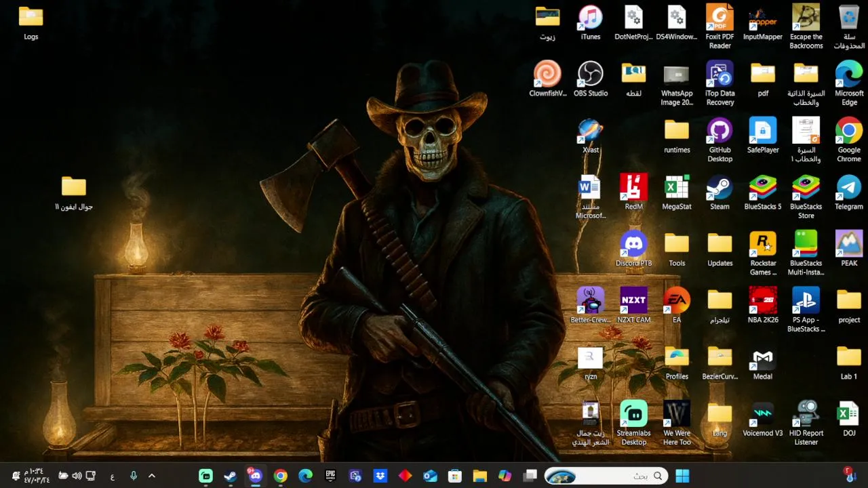Open the DOJ Excel file
Viewport: 868px width, 488px height.
[x=848, y=419]
